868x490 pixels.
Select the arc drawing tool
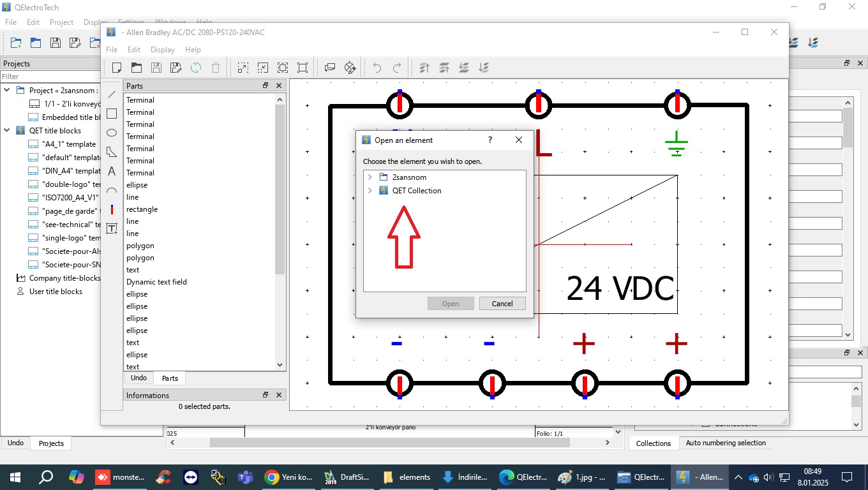[x=112, y=190]
